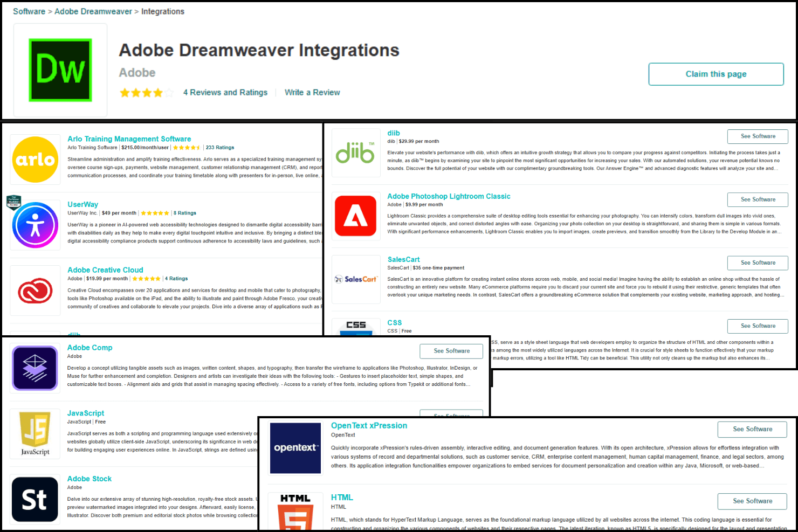Open Arlo Training Management Software title
Screen dimensions: 798x532
pyautogui.click(x=129, y=139)
